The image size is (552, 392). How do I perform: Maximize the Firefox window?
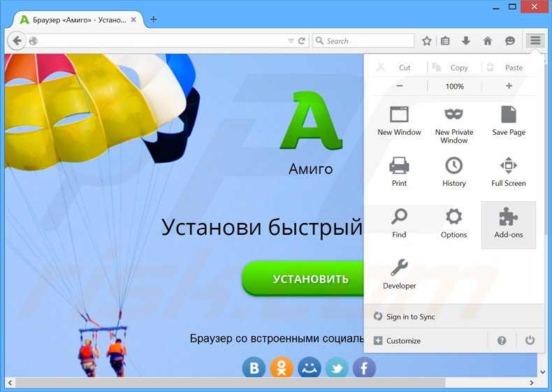(x=513, y=7)
